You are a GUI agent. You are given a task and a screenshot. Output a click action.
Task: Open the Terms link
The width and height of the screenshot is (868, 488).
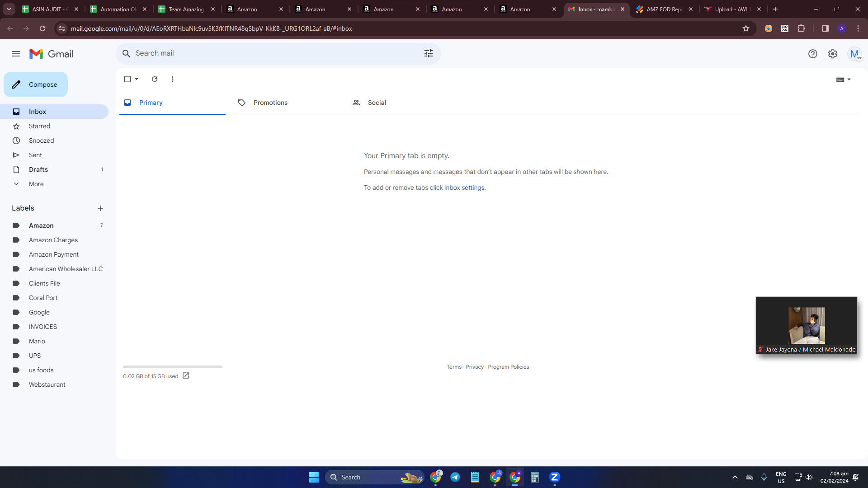pyautogui.click(x=454, y=367)
